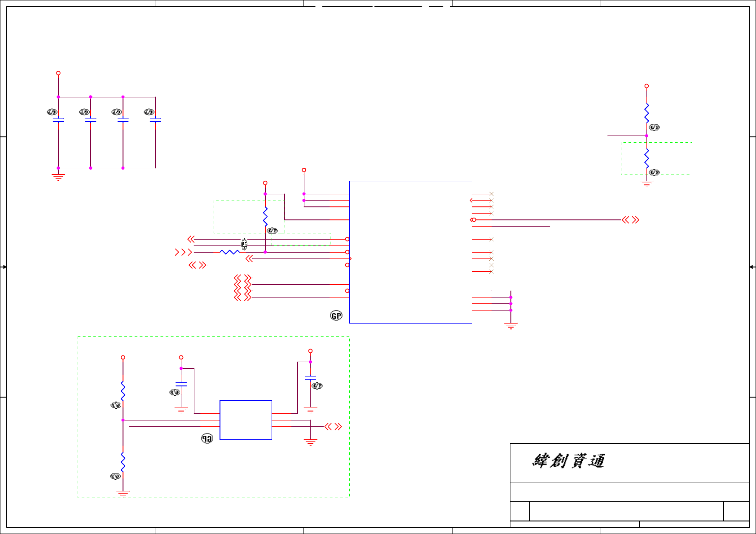Select ground symbol below the four-capacitor bank
The width and height of the screenshot is (756, 534).
(58, 177)
